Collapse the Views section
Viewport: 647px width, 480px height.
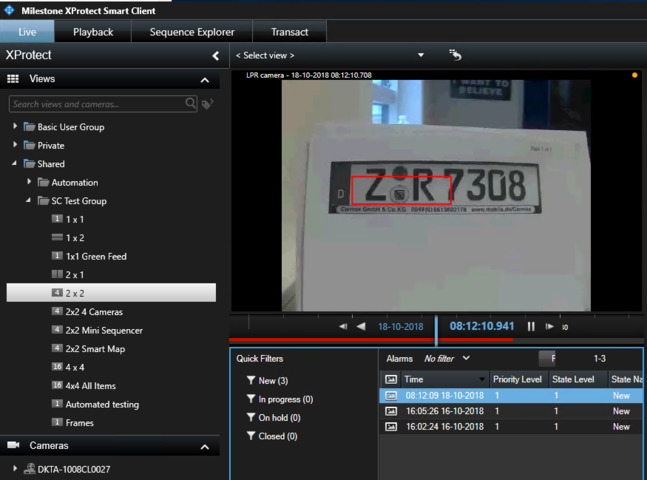point(205,79)
